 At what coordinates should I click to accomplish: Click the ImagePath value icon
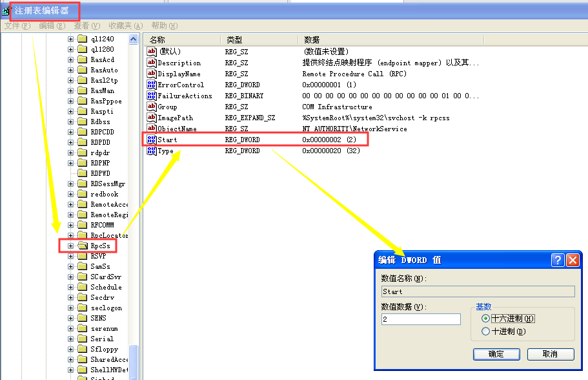[x=152, y=118]
